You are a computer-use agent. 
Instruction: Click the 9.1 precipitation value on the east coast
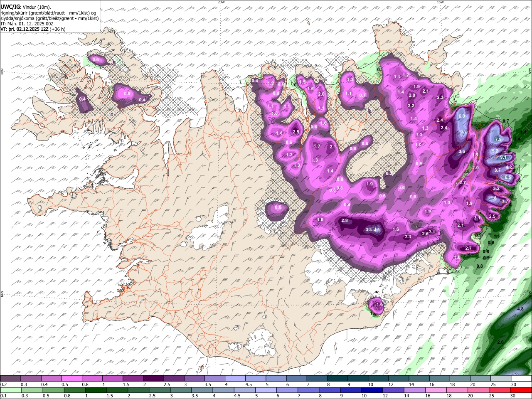(503, 158)
